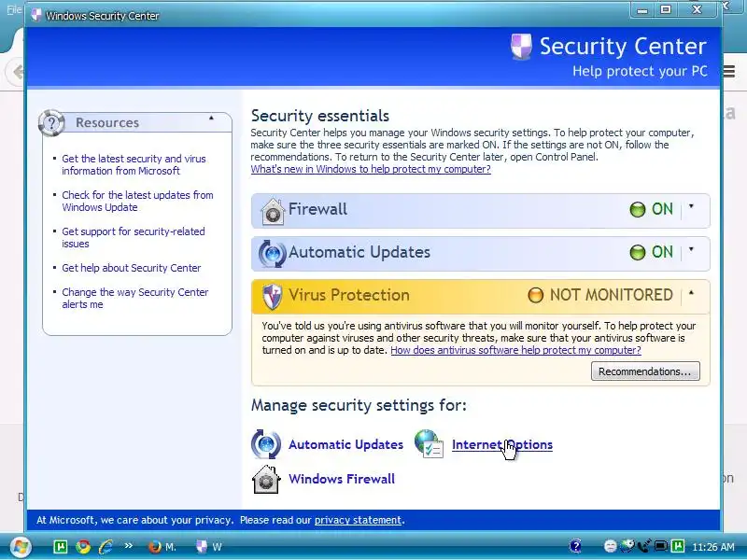The width and height of the screenshot is (747, 560).
Task: Click the Resources question mark icon
Action: pyautogui.click(x=51, y=123)
